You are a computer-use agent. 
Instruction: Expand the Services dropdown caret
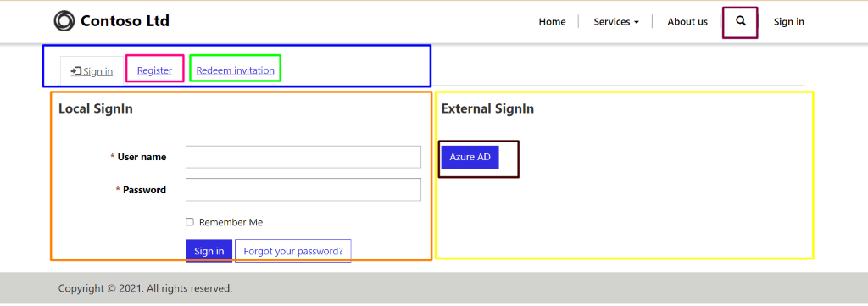637,23
